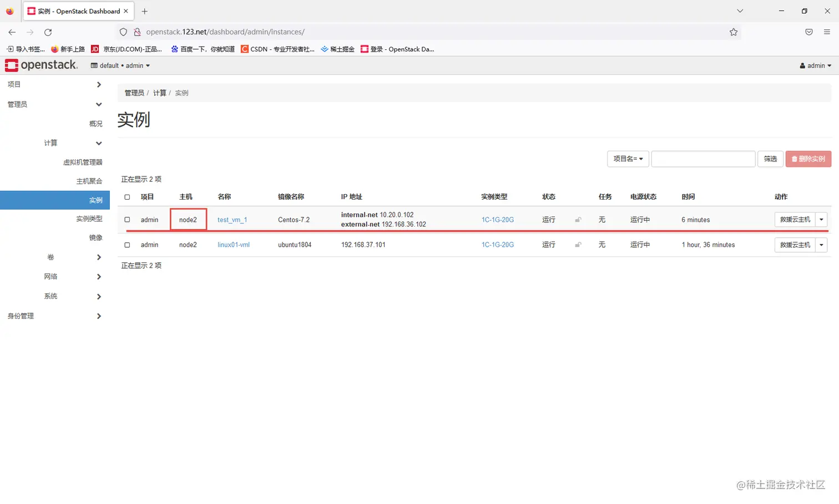Bookmark this page with star icon
Screen dimensions: 839x504
point(734,32)
